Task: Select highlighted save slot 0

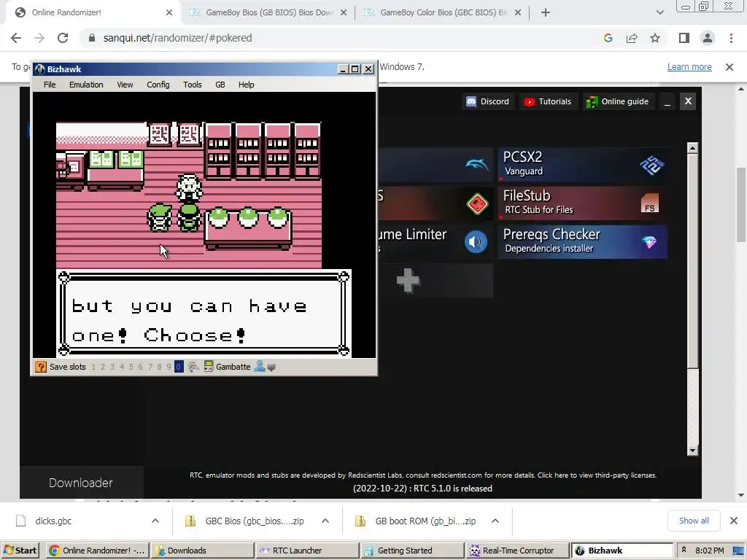Action: [179, 367]
